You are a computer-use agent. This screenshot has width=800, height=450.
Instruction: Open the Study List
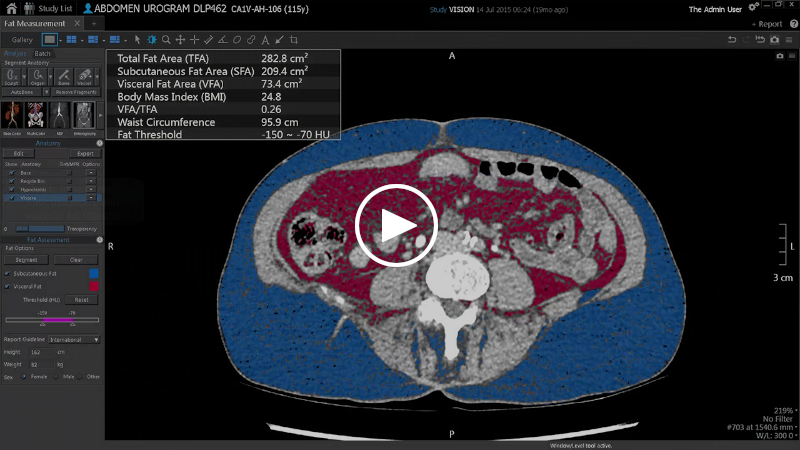[48, 9]
